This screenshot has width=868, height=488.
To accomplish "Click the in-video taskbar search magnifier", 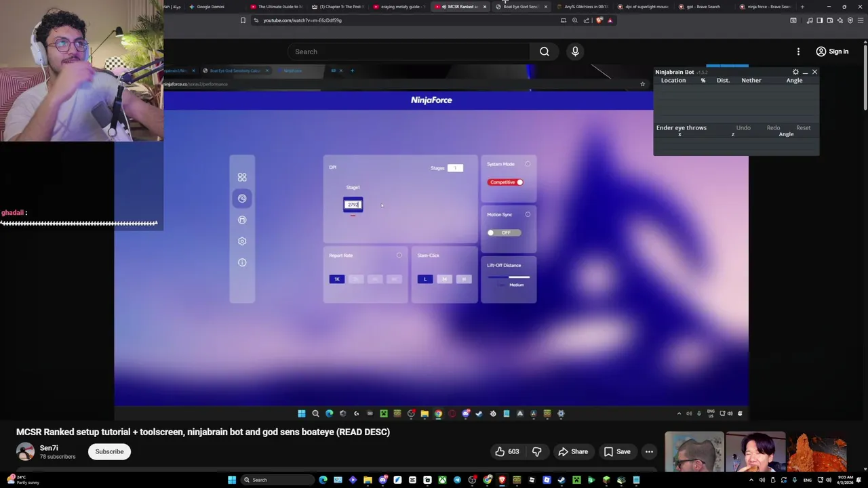I will [x=315, y=413].
